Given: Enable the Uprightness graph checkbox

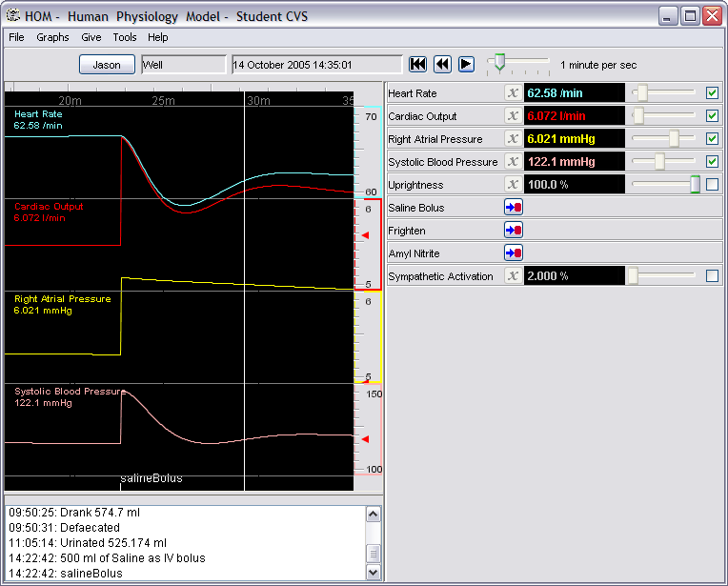Looking at the screenshot, I should pos(712,185).
